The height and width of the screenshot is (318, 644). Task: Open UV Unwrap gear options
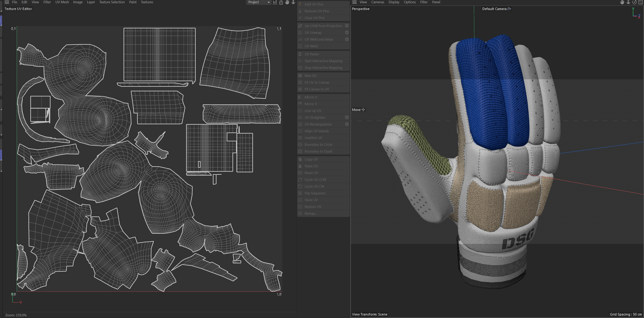[347, 33]
